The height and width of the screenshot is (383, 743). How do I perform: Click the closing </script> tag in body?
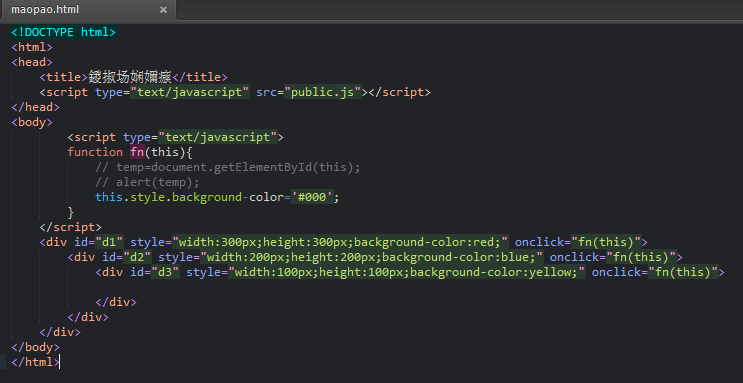pyautogui.click(x=71, y=227)
